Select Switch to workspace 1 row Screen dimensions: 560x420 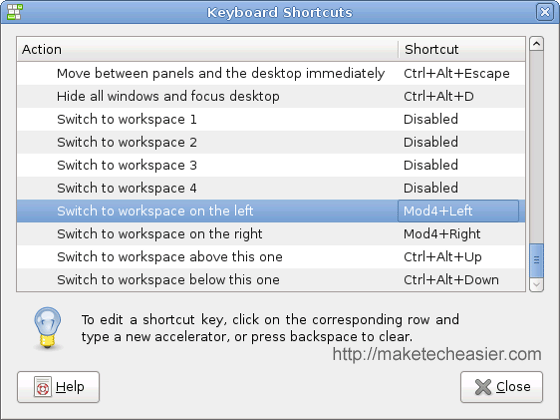point(271,119)
